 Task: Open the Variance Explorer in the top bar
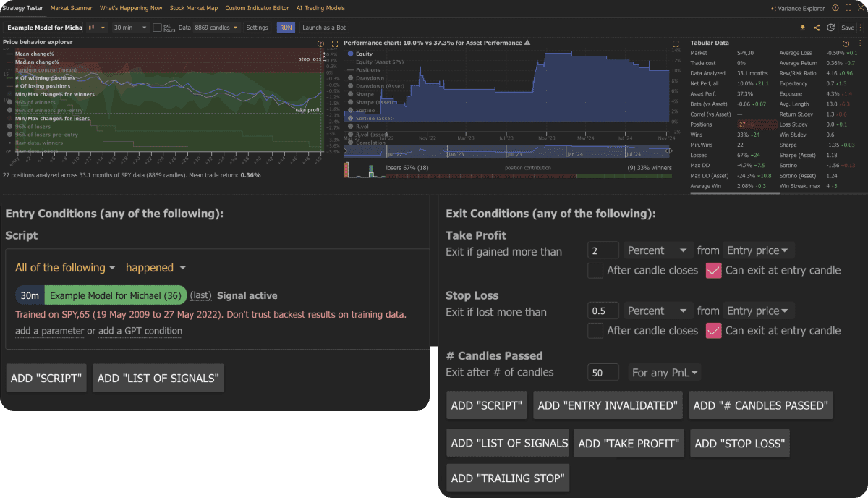pos(800,8)
